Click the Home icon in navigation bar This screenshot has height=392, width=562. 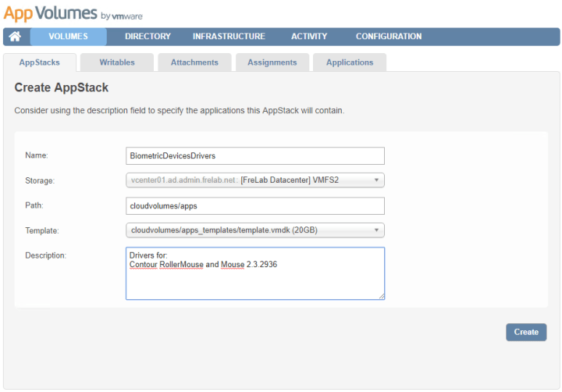(15, 37)
